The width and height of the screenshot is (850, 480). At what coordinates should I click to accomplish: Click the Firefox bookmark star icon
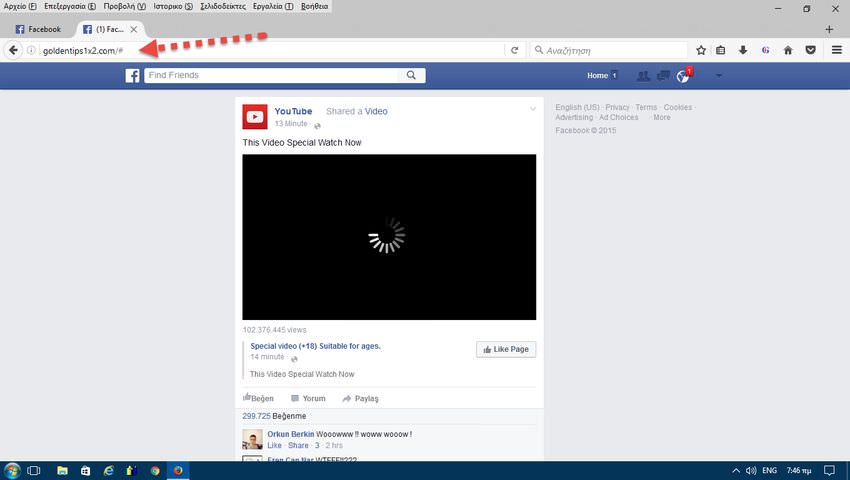(x=701, y=50)
